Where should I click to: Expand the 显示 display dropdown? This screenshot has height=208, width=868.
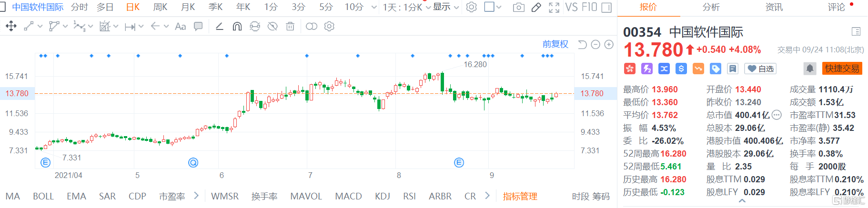click(x=446, y=7)
